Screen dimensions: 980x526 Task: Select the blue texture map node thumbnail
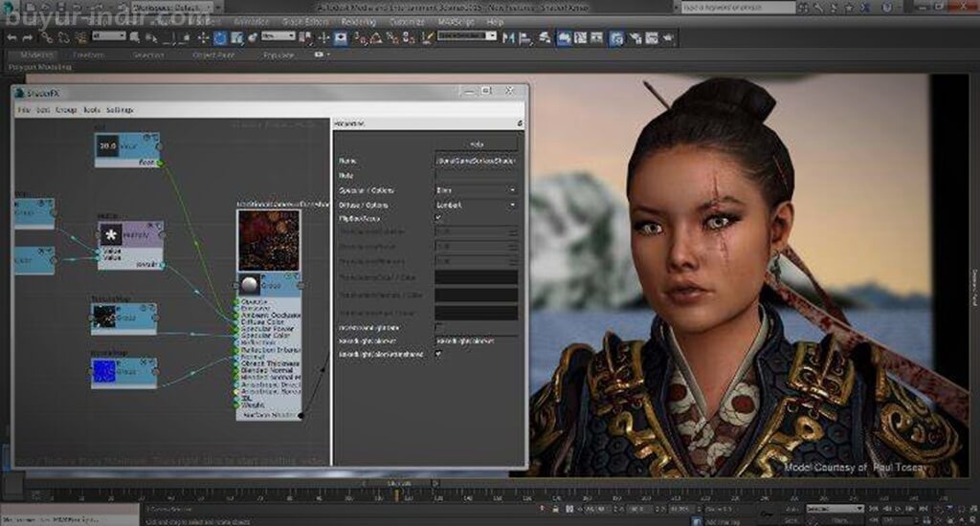pos(103,371)
